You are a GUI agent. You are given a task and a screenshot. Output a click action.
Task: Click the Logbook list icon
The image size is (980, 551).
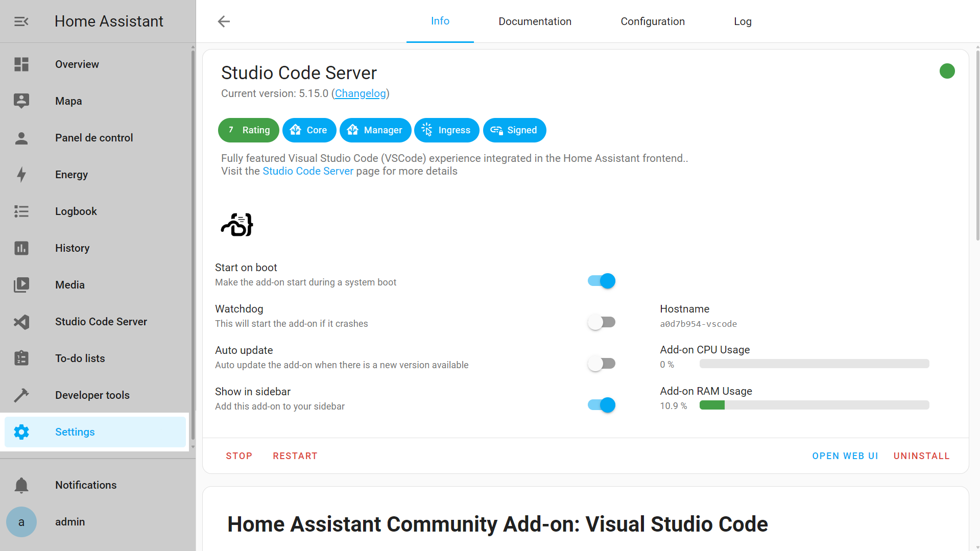(x=21, y=211)
